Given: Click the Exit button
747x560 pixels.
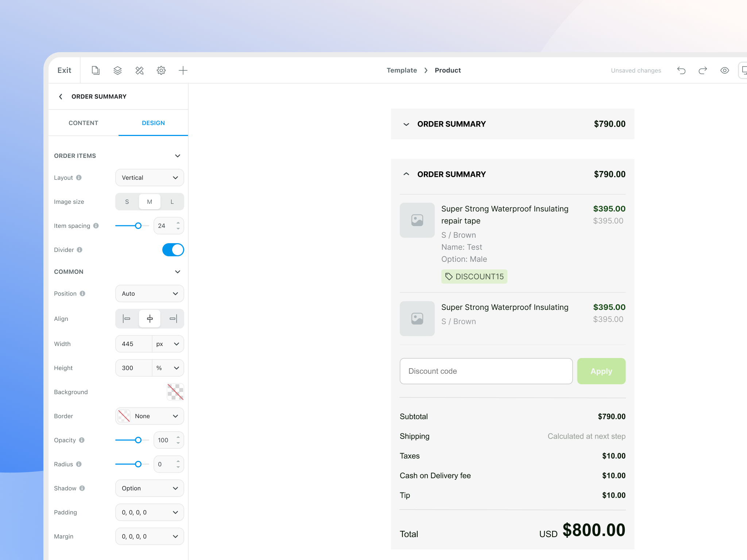Looking at the screenshot, I should [64, 70].
